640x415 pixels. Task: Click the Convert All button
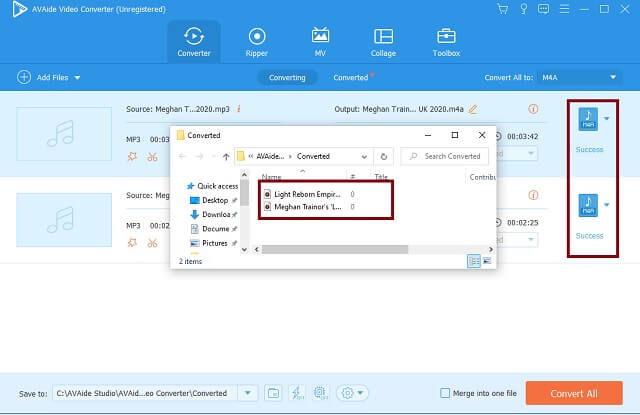[x=574, y=393]
